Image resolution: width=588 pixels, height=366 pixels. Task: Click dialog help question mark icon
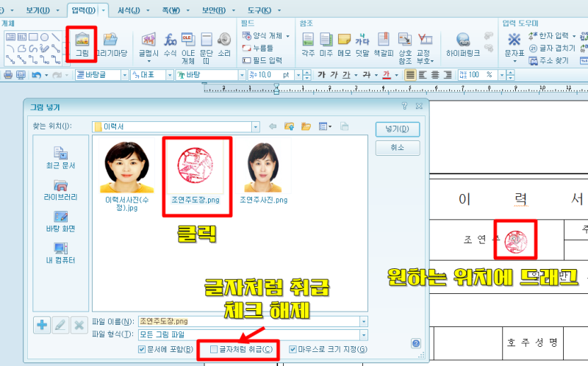(416, 343)
